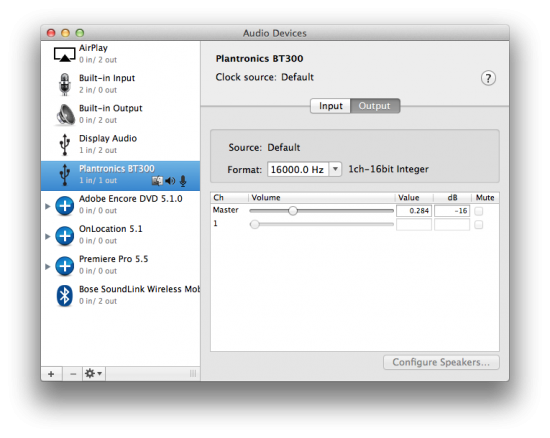Viewport: 550px width, 438px height.
Task: Mute the Master channel checkbox
Action: (478, 211)
